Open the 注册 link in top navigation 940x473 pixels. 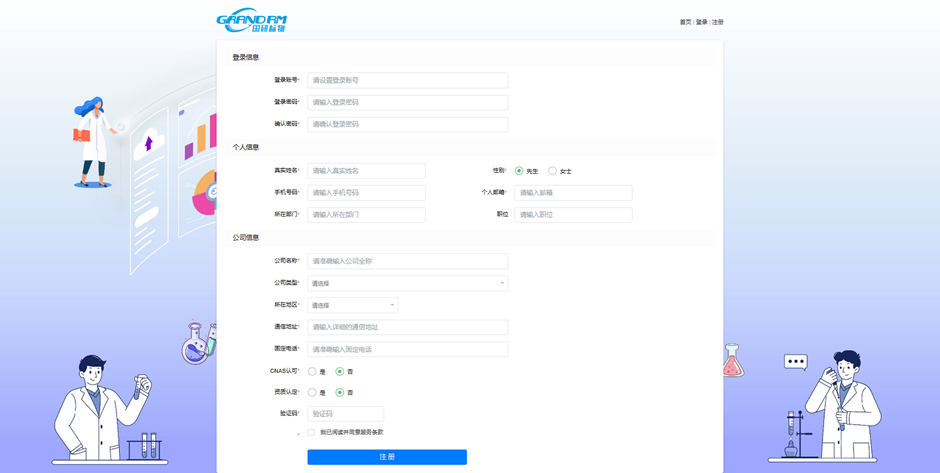[x=718, y=22]
